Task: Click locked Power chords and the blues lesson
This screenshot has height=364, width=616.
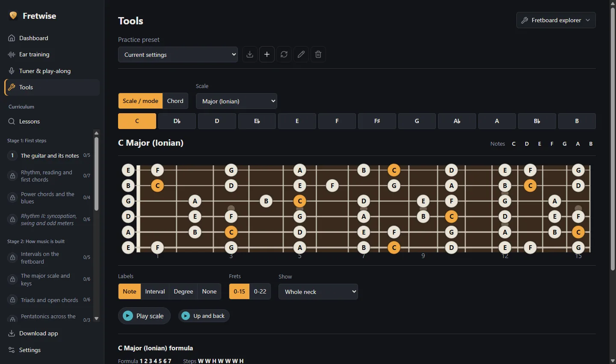Action: click(x=49, y=197)
